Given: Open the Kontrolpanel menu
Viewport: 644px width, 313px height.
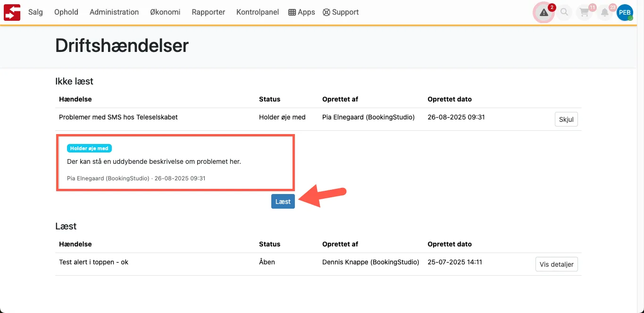Looking at the screenshot, I should click(258, 12).
